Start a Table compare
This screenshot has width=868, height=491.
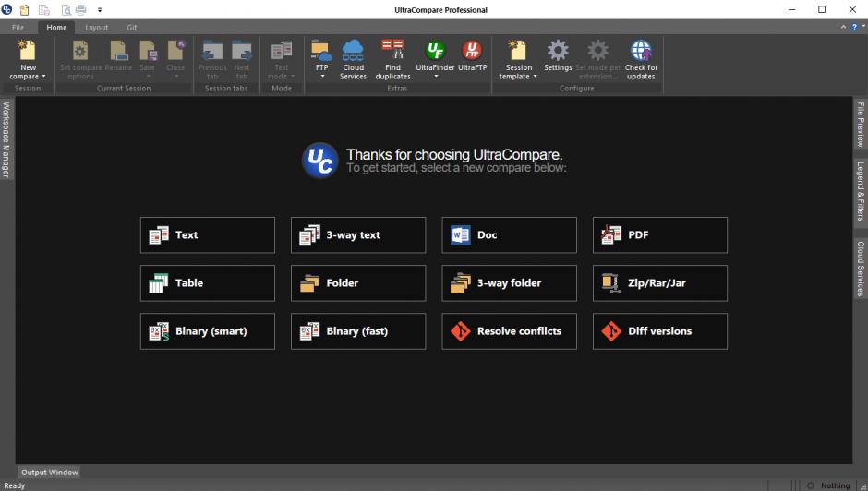click(x=208, y=282)
